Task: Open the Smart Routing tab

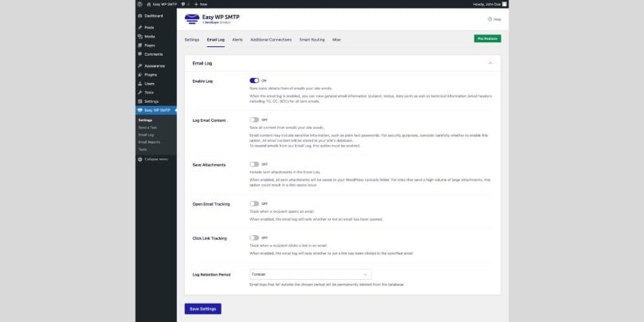Action: 312,38
